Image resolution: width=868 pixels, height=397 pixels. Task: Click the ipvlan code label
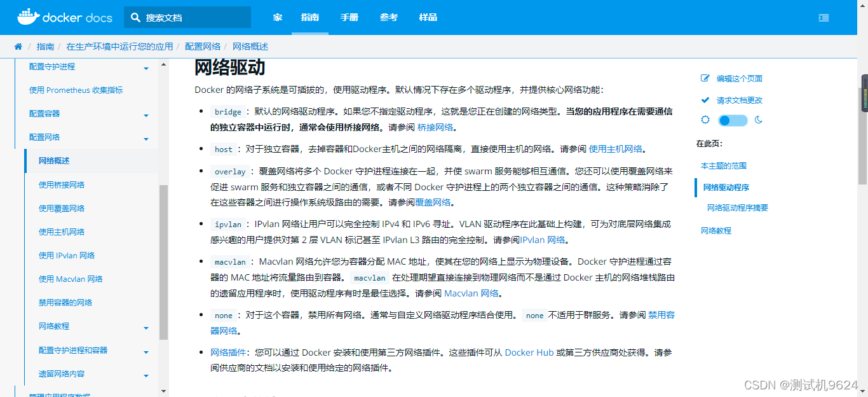pos(228,225)
